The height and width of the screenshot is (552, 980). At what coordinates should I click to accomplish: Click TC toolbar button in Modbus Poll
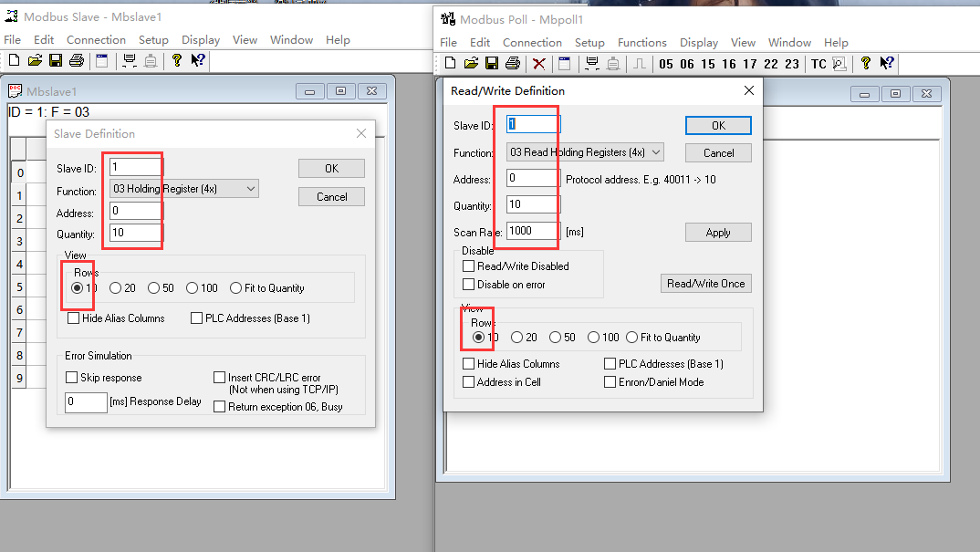pos(818,64)
